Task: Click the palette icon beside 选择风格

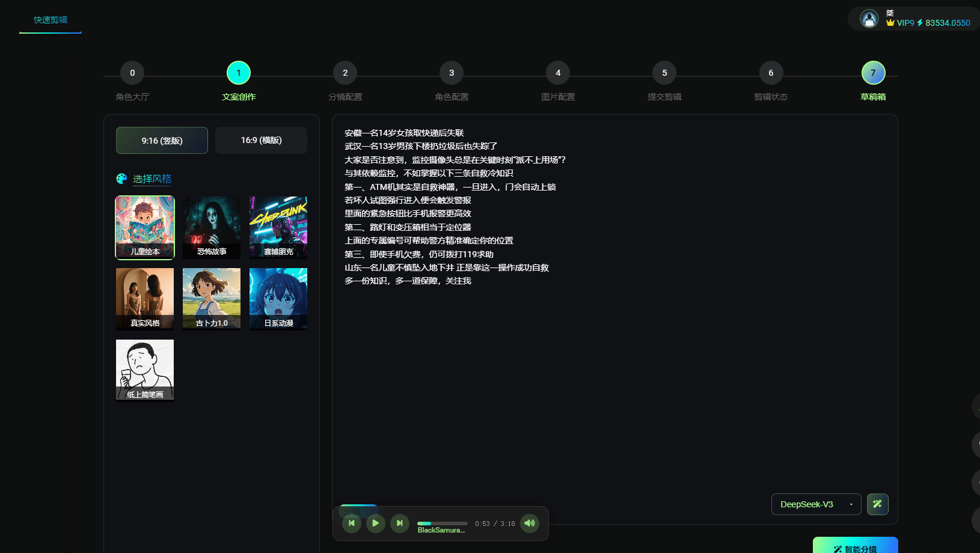Action: [121, 179]
